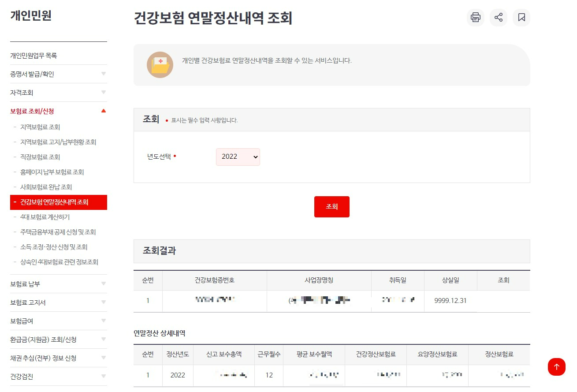Click the red 조회 search button
Viewport: 577px width, 392px height.
point(332,207)
